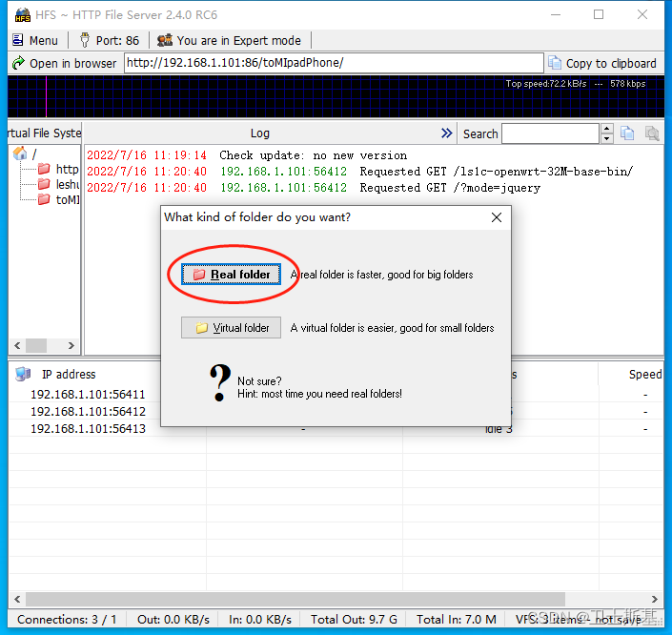Click log entry GET /?mode=jquery
This screenshot has width=672, height=635.
[x=314, y=188]
